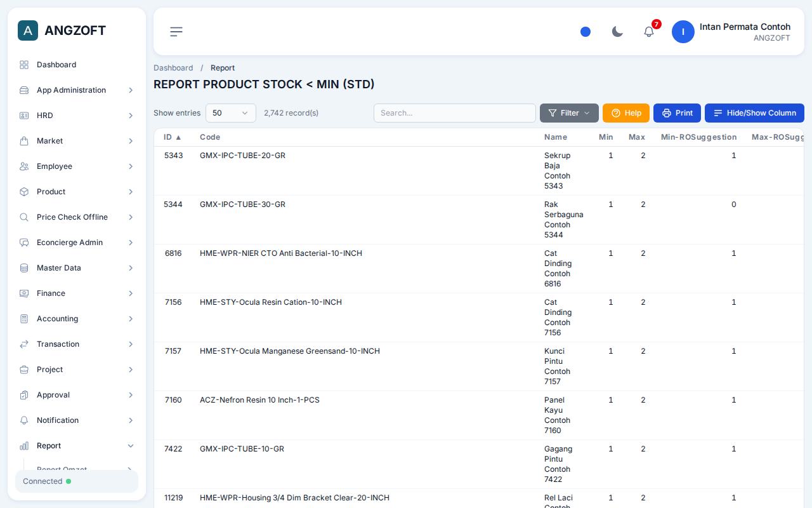Open the notifications bell icon
Screen dimensions: 812x508
(x=649, y=32)
